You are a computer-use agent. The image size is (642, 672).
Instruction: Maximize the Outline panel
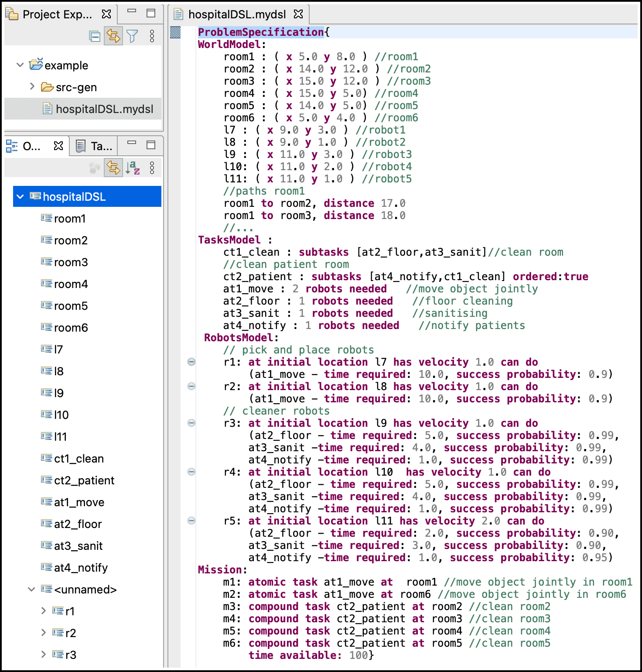pyautogui.click(x=151, y=145)
